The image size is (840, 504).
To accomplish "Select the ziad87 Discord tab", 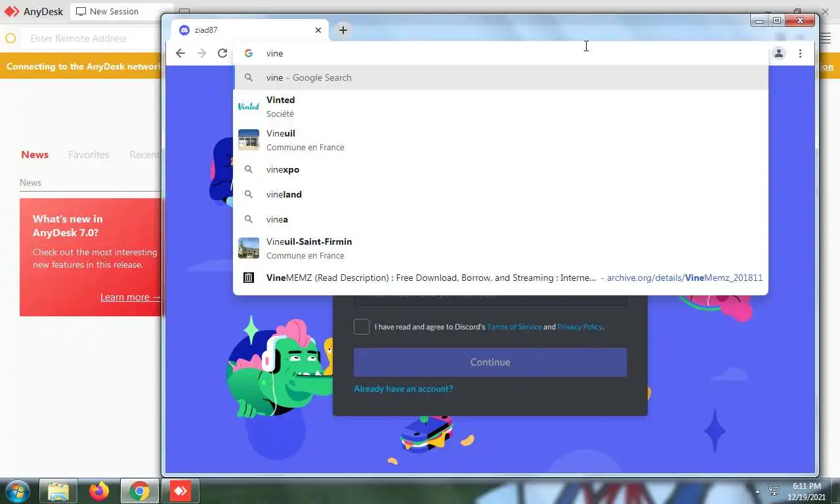I will point(249,30).
